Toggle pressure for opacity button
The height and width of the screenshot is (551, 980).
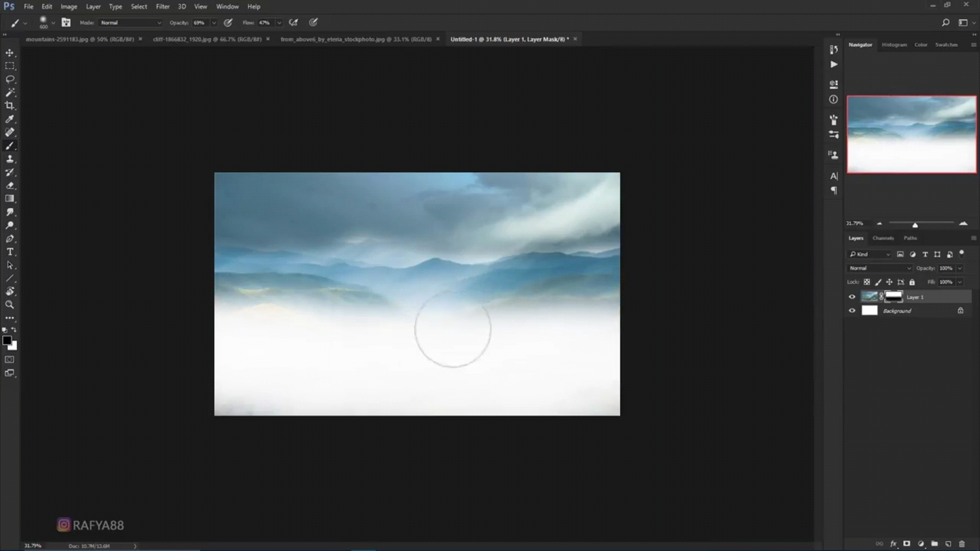(228, 22)
